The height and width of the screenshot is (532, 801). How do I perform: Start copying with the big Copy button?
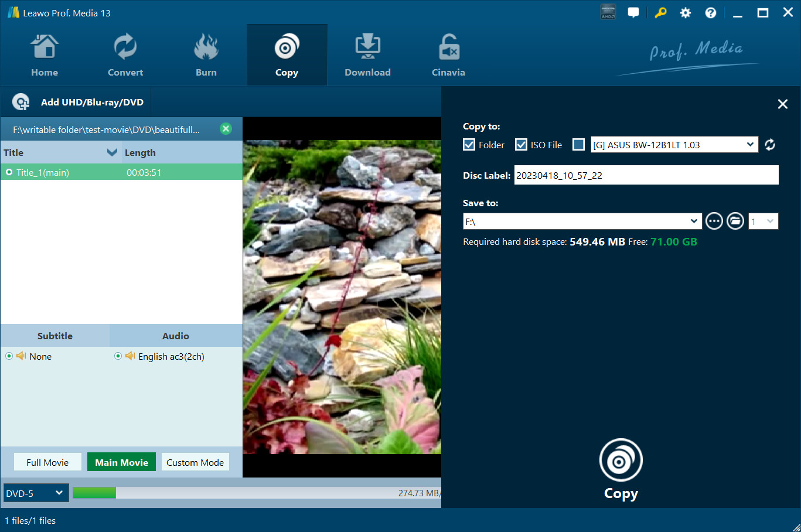point(621,470)
